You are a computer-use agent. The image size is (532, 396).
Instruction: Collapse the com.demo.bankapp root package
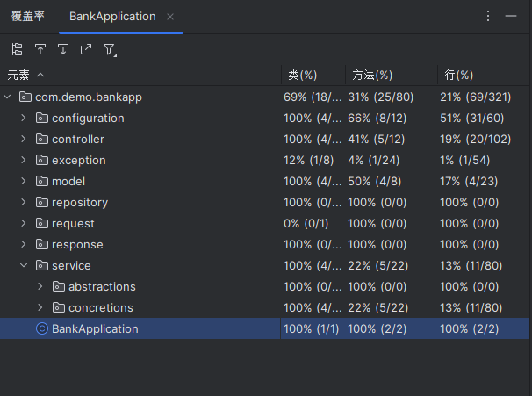click(7, 97)
